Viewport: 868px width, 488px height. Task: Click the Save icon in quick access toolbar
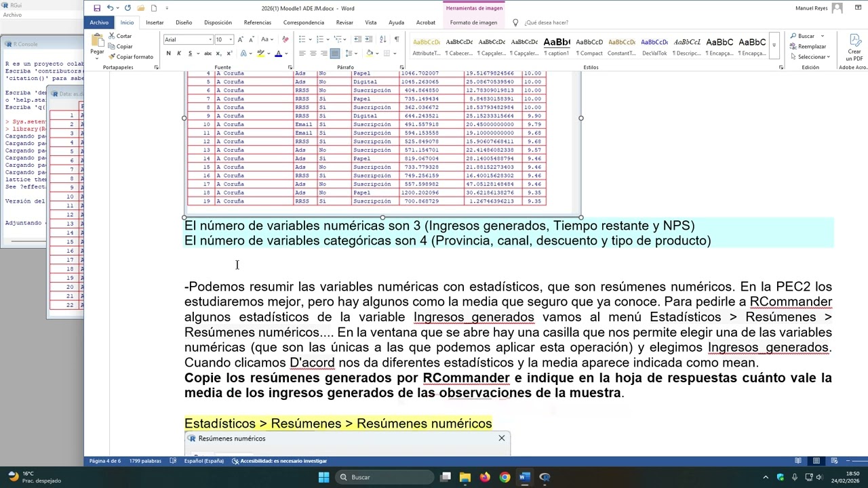[x=97, y=8]
